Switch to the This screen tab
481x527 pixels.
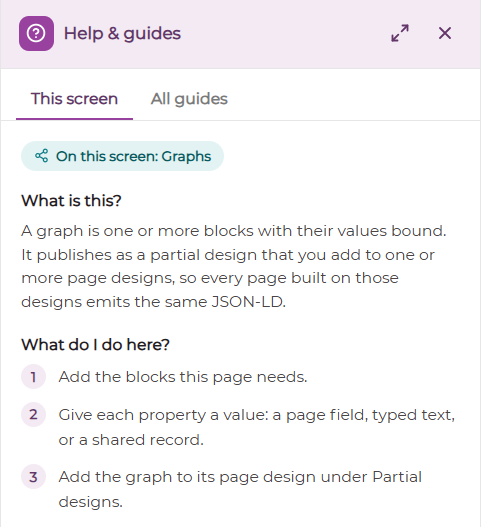[74, 99]
